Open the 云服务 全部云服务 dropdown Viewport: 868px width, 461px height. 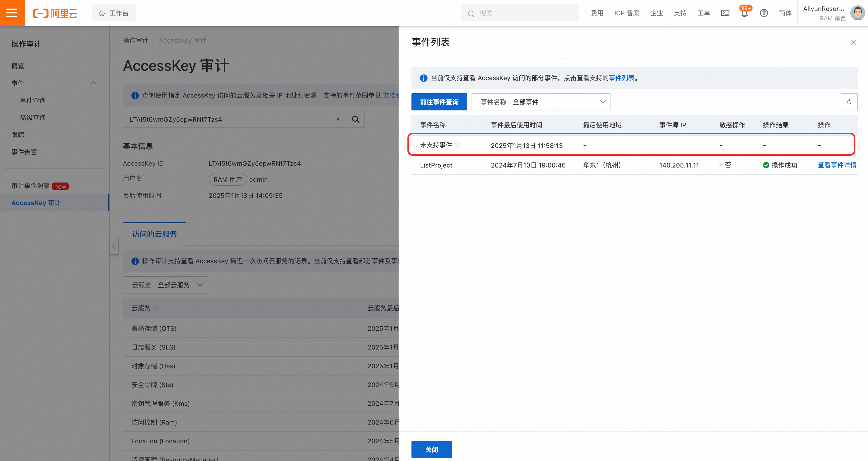(165, 285)
